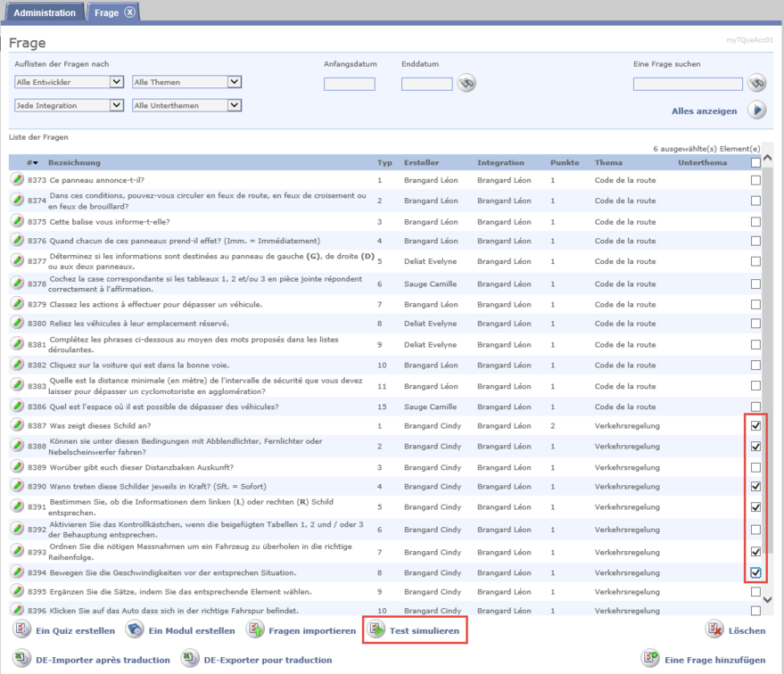This screenshot has width=784, height=674.
Task: Click the edit pencil icon for question 8387
Action: pos(17,426)
